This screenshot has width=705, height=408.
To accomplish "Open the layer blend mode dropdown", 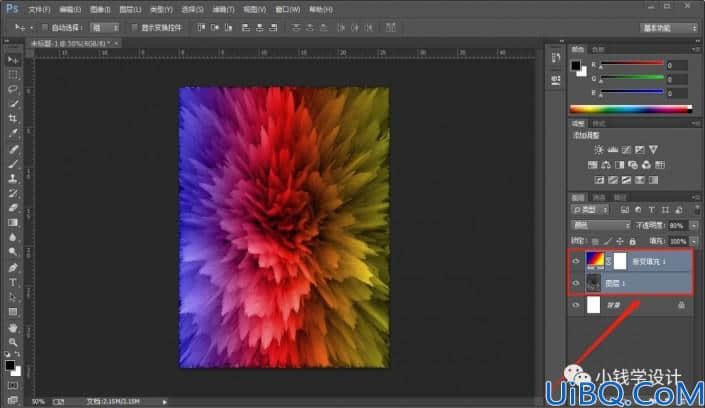I will click(x=600, y=225).
